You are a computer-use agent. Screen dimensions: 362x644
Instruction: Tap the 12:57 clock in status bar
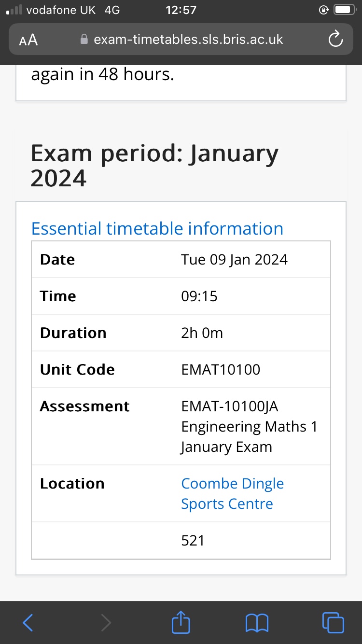point(181,10)
